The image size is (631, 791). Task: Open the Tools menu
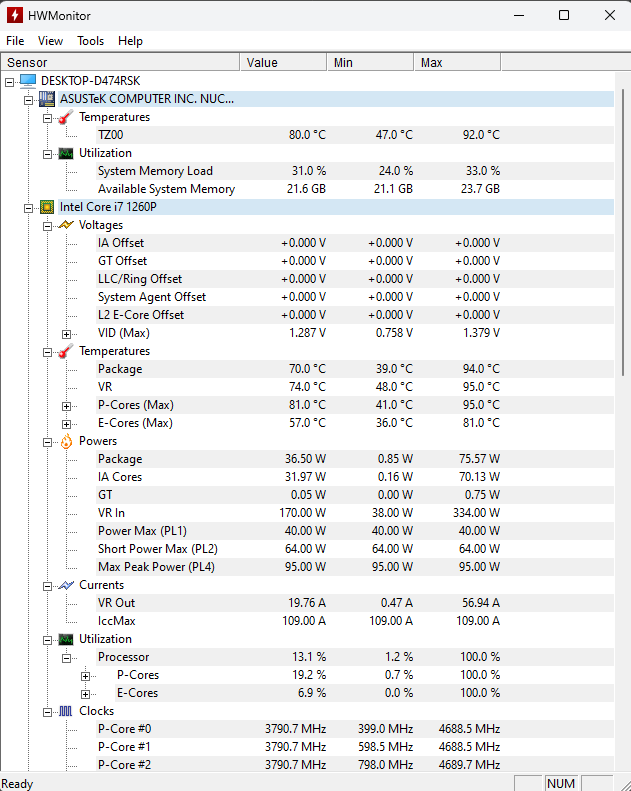[90, 41]
